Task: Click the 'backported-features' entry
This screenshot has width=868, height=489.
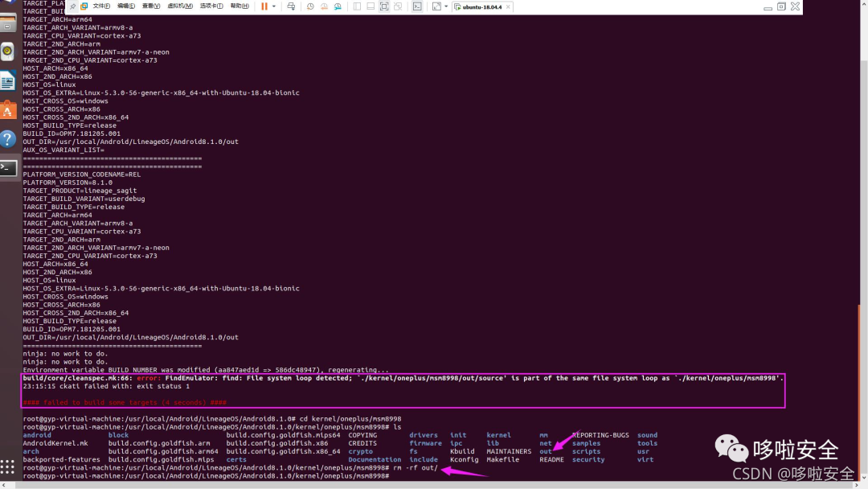Action: [x=61, y=460]
